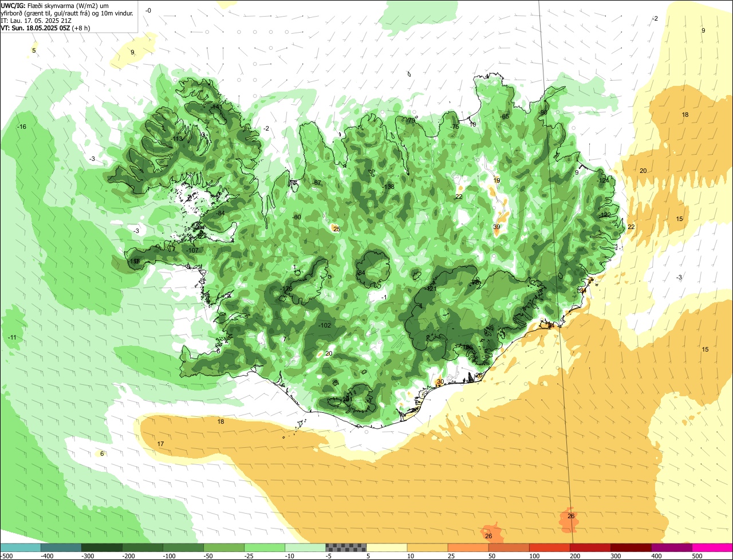Click the darkest green -300 to -200 swatch

tap(102, 548)
